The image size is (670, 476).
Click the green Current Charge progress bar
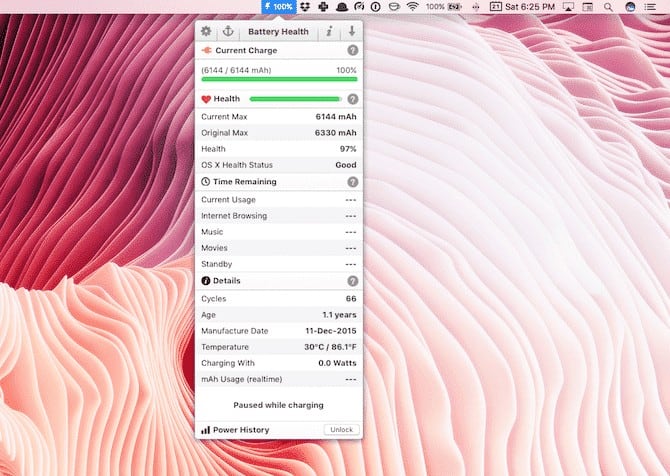[x=279, y=79]
